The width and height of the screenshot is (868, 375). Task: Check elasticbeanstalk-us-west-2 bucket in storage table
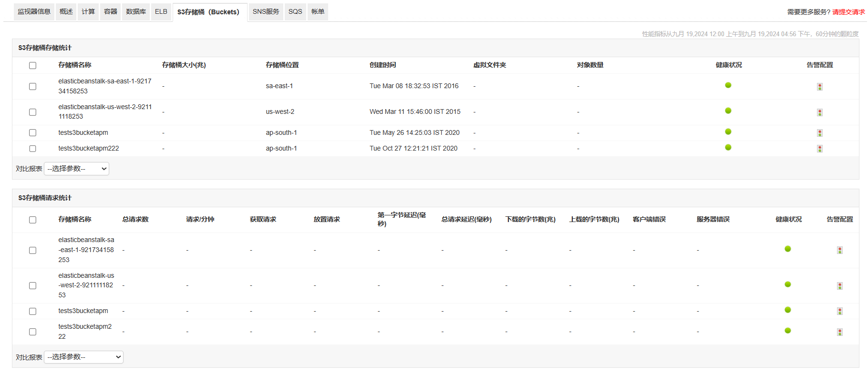point(32,112)
